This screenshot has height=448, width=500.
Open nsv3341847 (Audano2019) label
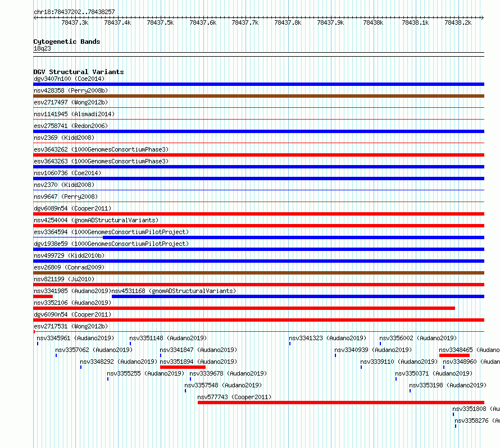[198, 350]
